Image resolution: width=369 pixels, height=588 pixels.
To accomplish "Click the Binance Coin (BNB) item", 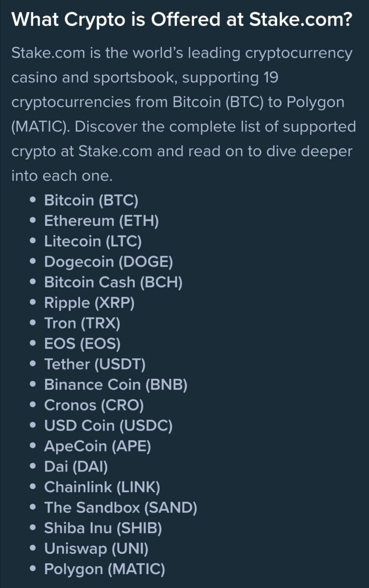I will coord(116,384).
